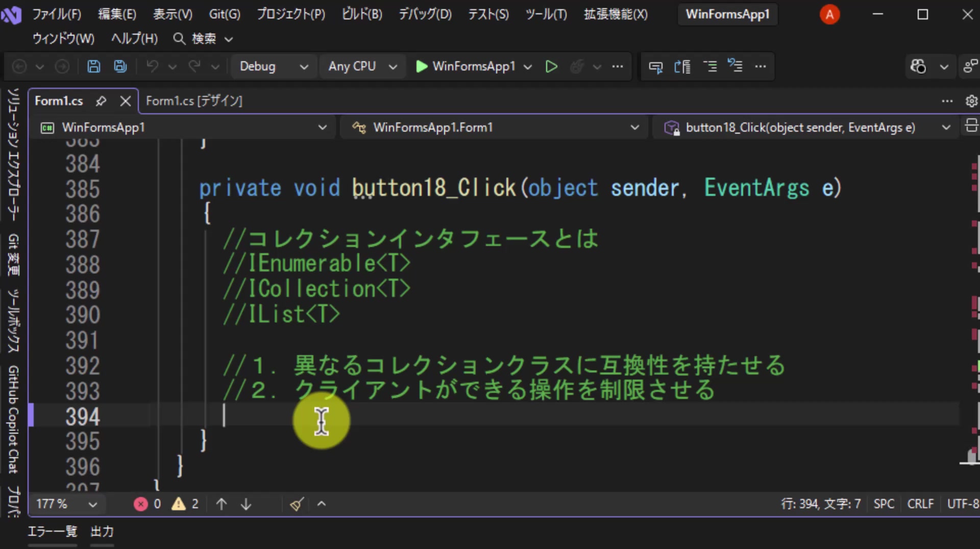Viewport: 980px width, 549px height.
Task: Click the CRLF line ending indicator
Action: [x=920, y=504]
